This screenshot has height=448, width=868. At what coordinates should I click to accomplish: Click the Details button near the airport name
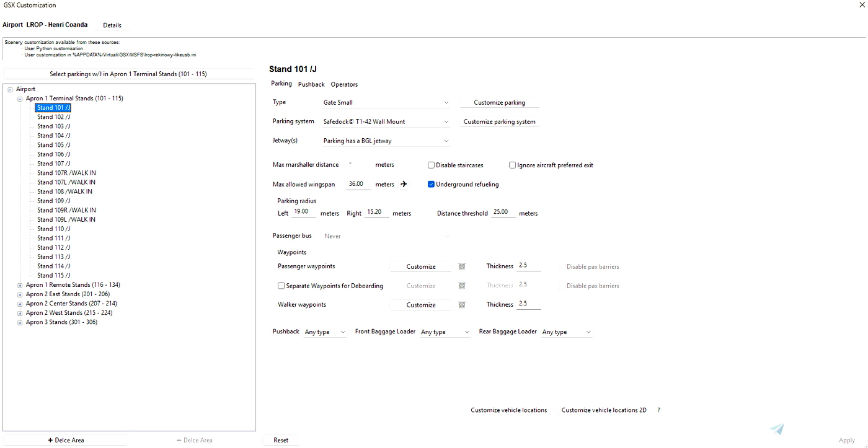112,25
